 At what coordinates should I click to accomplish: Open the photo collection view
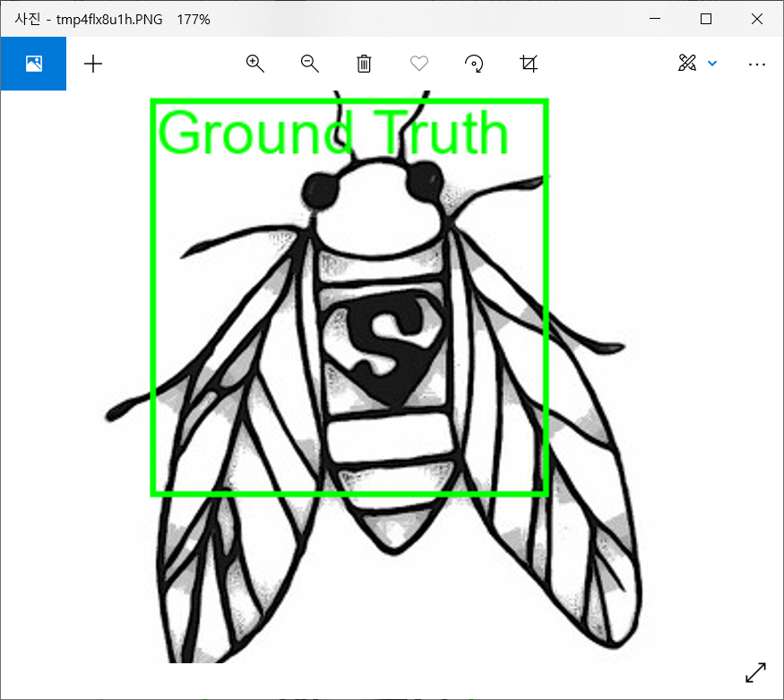(x=33, y=64)
